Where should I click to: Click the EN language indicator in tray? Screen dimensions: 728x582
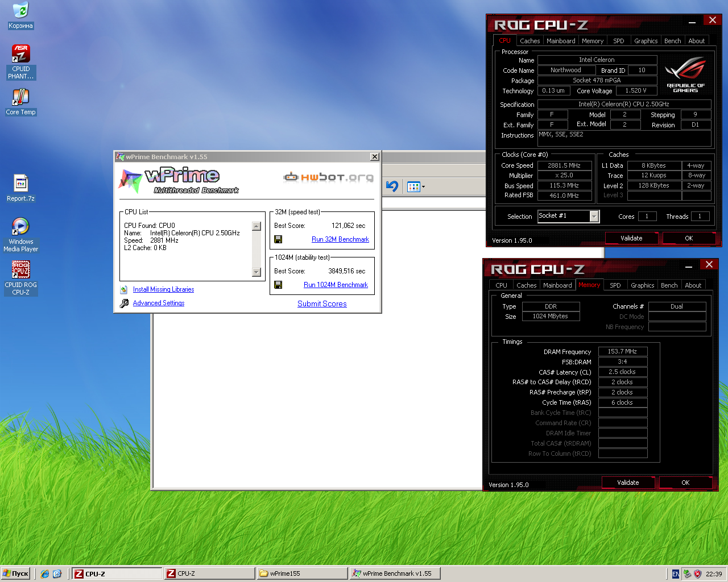pos(675,574)
